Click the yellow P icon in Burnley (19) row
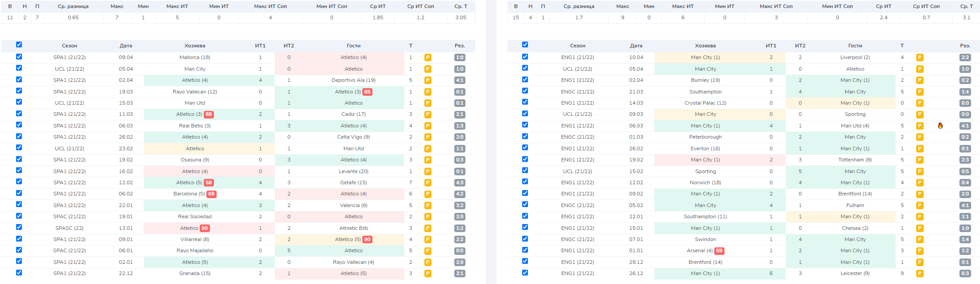The width and height of the screenshot is (980, 284). [919, 80]
